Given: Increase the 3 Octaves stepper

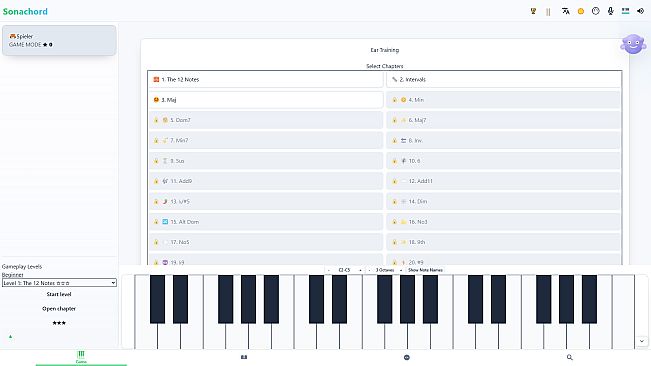Looking at the screenshot, I should [x=401, y=270].
